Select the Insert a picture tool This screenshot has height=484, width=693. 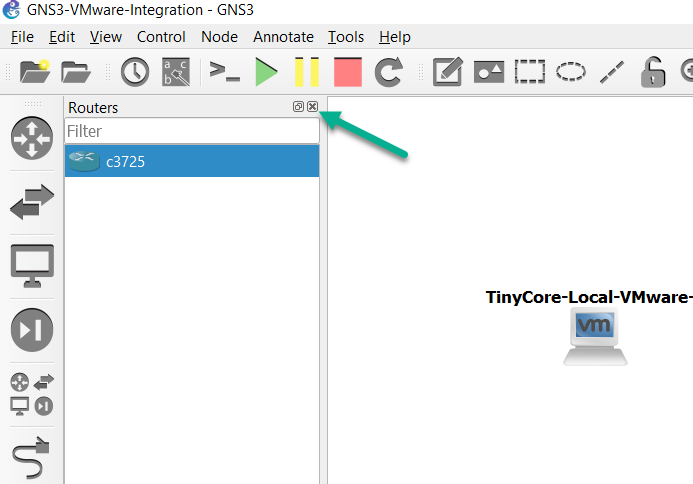[489, 72]
